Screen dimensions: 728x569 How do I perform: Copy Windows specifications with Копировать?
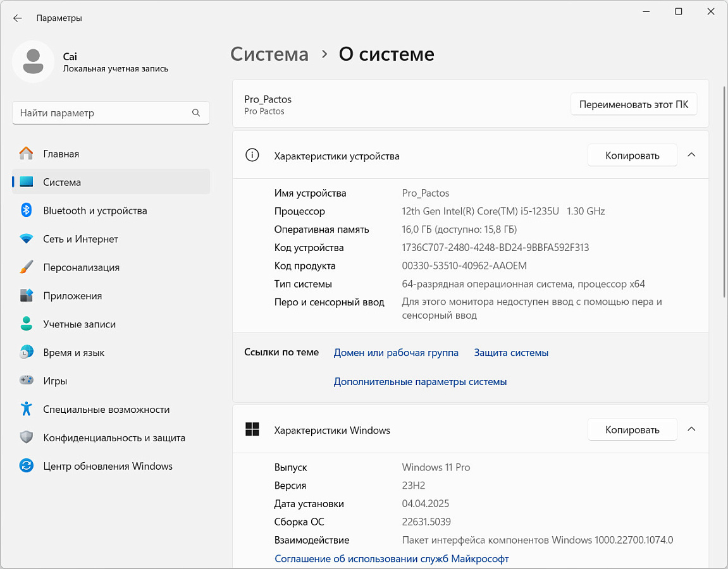pos(632,430)
